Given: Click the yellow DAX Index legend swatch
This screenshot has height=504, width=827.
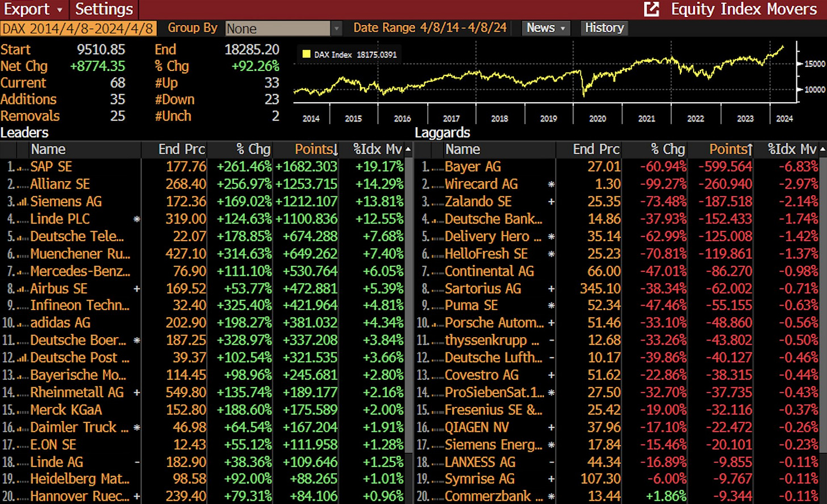Looking at the screenshot, I should pos(307,54).
